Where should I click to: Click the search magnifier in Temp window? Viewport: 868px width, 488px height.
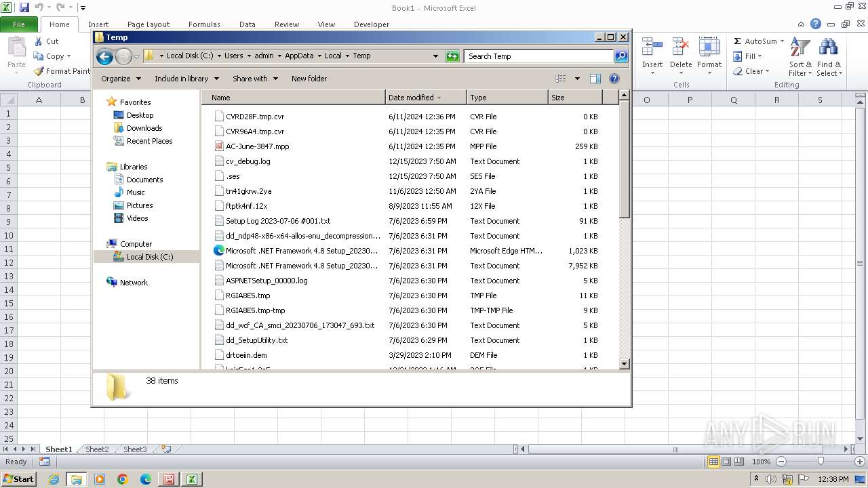[621, 56]
